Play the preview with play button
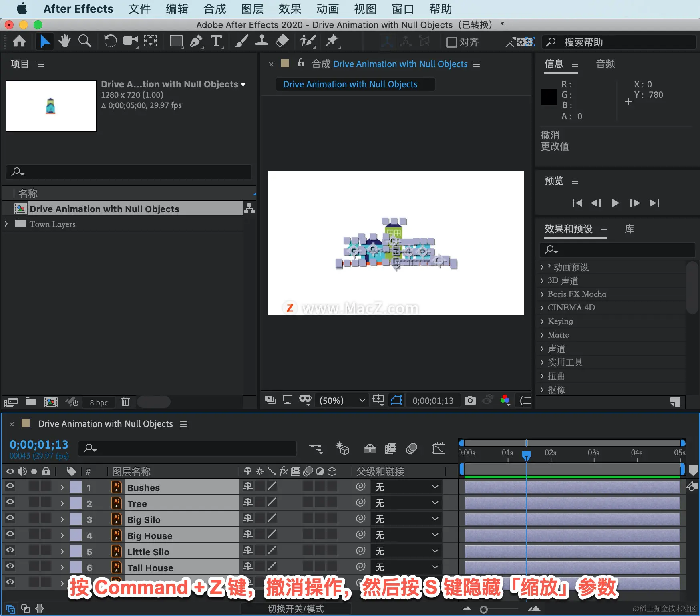The image size is (700, 616). 616,203
